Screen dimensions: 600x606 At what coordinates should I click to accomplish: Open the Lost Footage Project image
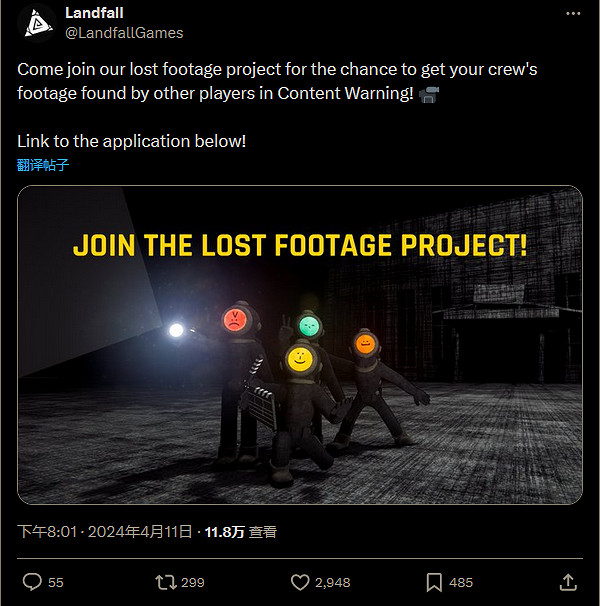click(300, 345)
